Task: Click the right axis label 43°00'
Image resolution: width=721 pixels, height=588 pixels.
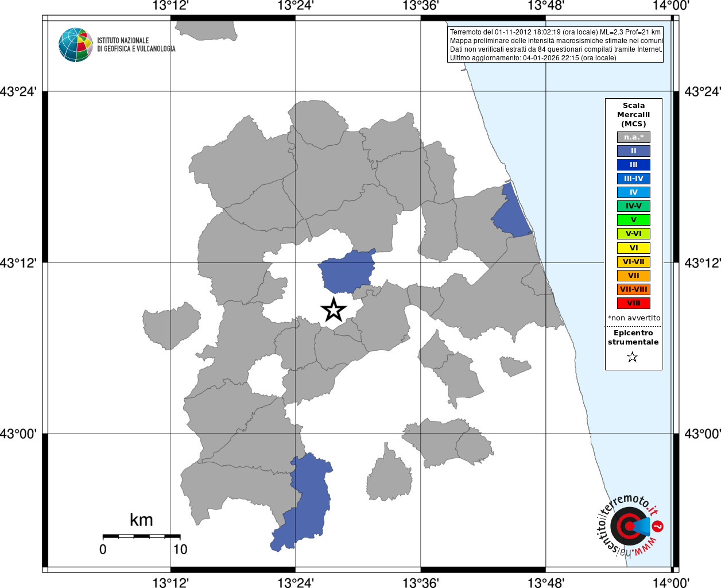Action: [703, 434]
